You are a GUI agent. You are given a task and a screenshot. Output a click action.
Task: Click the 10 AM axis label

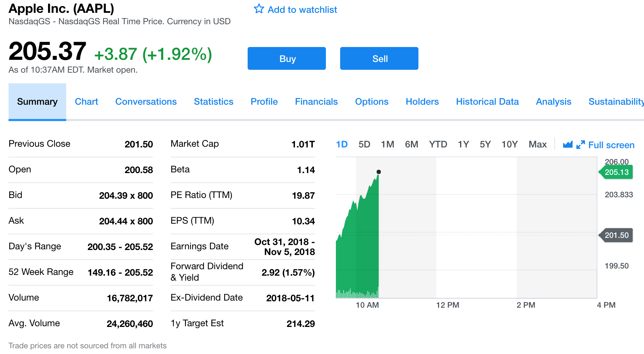coord(367,305)
